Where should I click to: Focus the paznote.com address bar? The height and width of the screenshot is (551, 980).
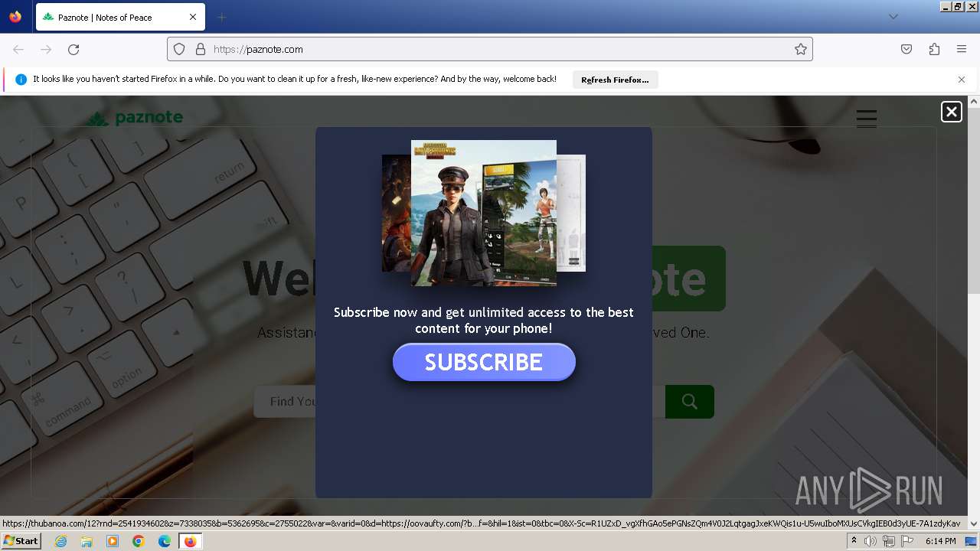pos(490,49)
